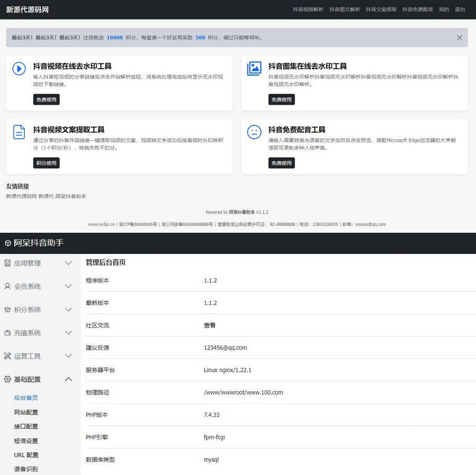Click the Linux nginx/1.22.1 value
This screenshot has height=475, width=476.
click(x=227, y=370)
